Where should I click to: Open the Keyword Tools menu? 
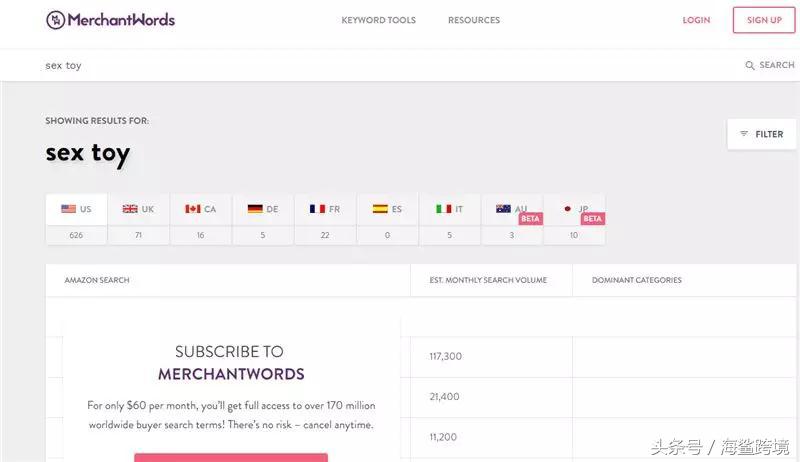click(x=378, y=20)
